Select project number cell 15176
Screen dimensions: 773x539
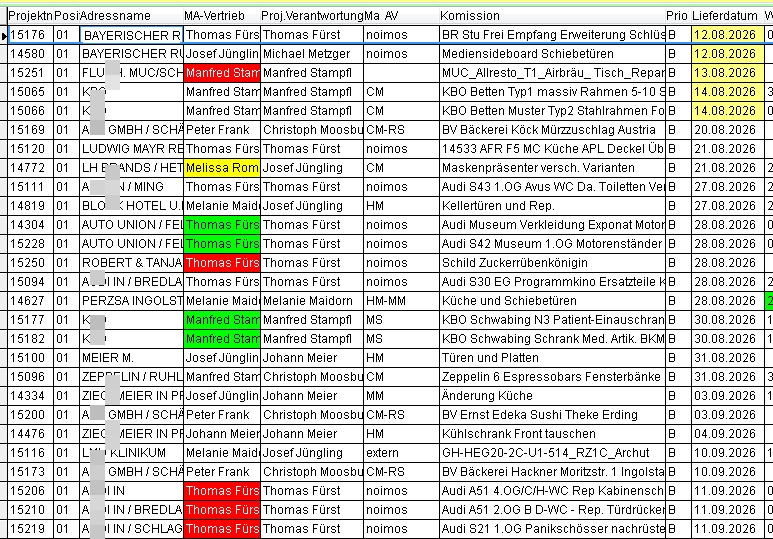coord(31,35)
